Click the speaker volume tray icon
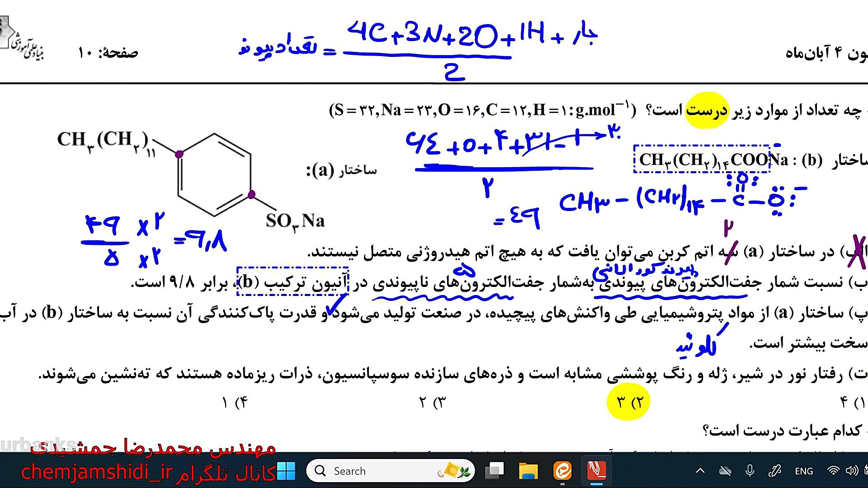 pos(851,471)
